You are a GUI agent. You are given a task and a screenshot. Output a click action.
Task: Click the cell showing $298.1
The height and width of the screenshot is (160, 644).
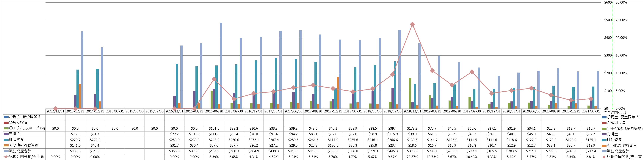pyautogui.click(x=432, y=151)
